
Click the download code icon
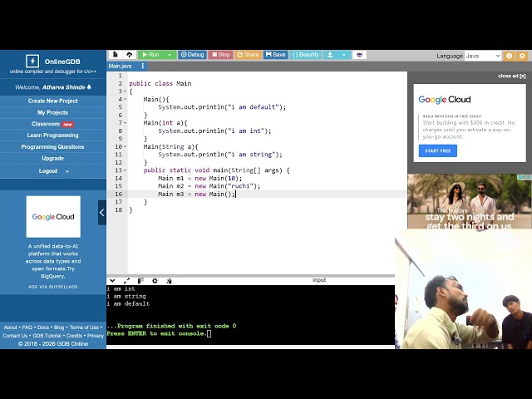click(x=330, y=55)
